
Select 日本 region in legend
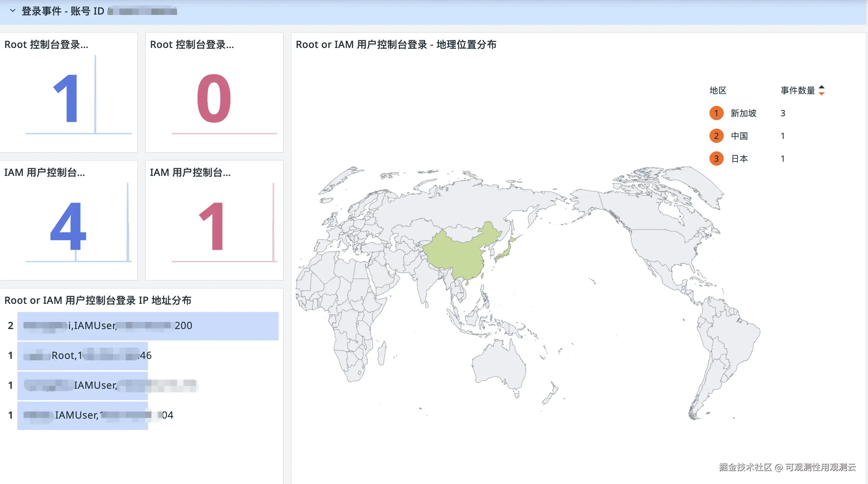(739, 159)
